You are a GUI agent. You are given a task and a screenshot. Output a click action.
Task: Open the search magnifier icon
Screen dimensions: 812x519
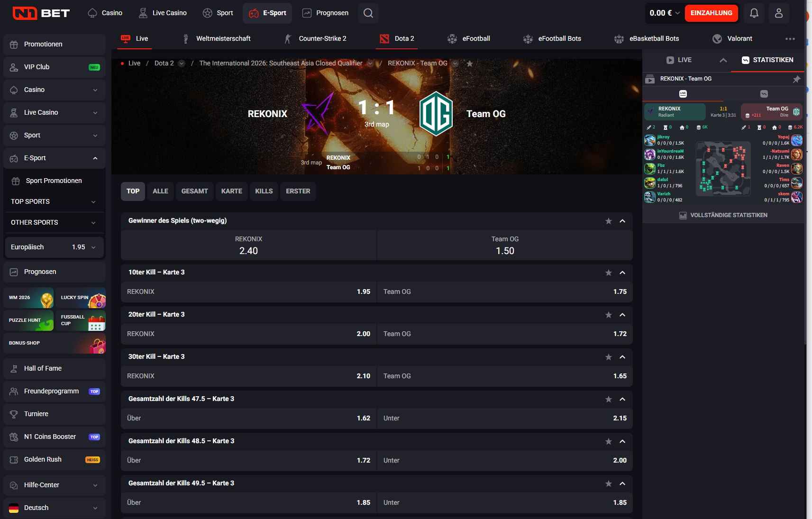pyautogui.click(x=368, y=13)
